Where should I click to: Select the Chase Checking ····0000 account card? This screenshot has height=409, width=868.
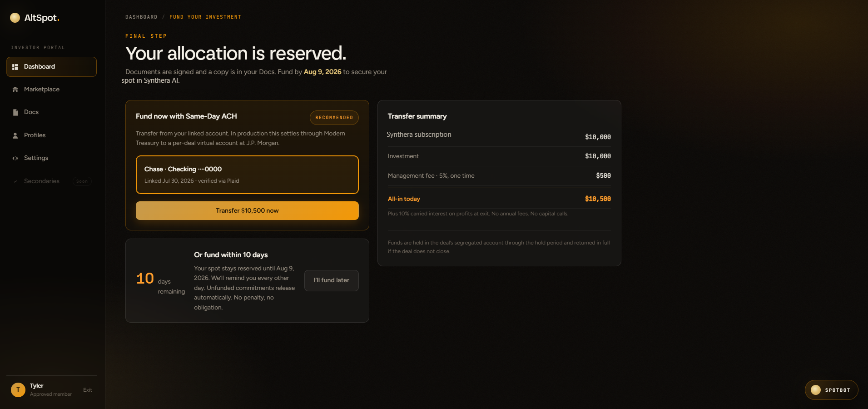pos(247,175)
